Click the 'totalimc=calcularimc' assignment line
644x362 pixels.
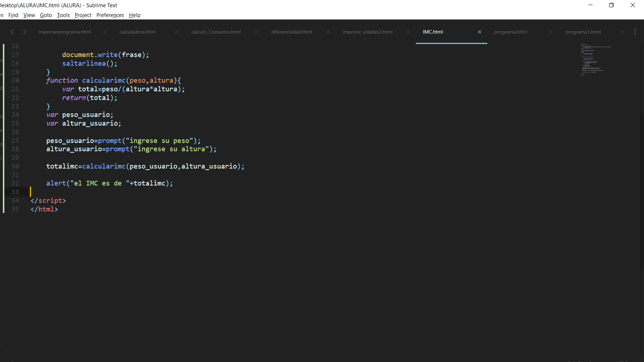tap(145, 166)
